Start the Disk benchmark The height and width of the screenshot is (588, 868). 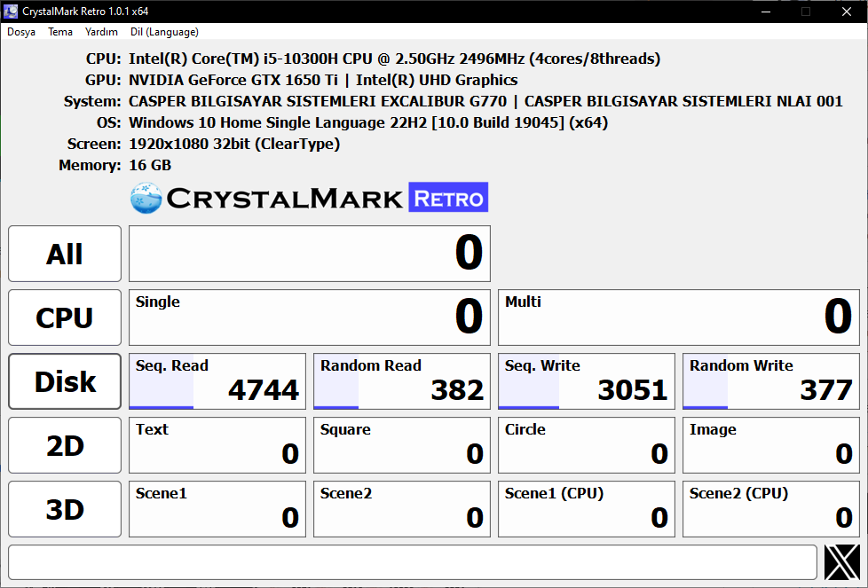65,381
